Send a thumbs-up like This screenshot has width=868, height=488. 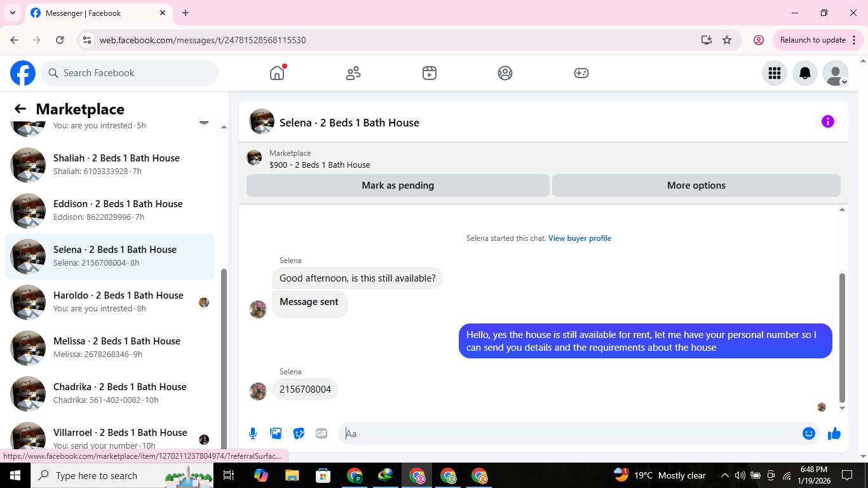(x=834, y=433)
